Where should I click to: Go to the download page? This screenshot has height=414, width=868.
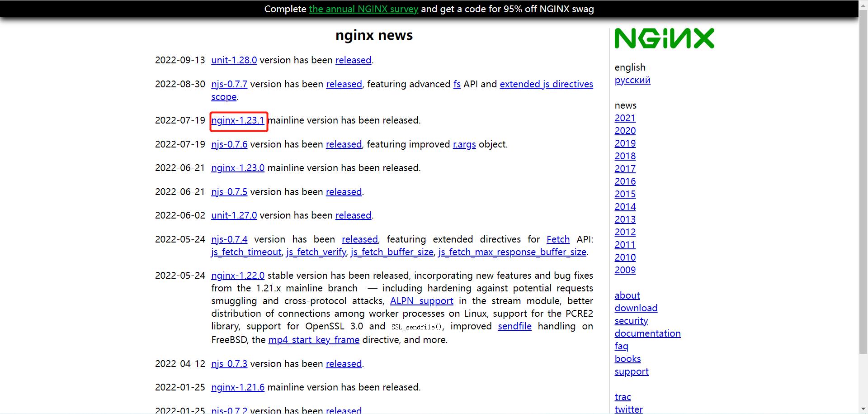tap(636, 308)
